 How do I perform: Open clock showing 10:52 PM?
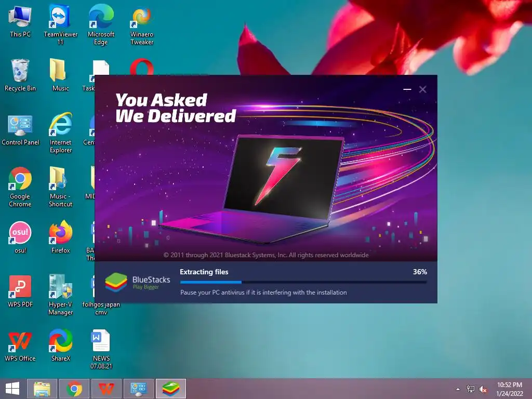click(x=510, y=389)
